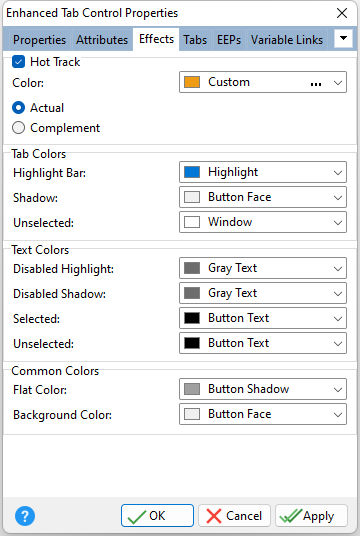
Task: Expand the Text Colors Unselected Button Text dropdown
Action: coord(338,343)
